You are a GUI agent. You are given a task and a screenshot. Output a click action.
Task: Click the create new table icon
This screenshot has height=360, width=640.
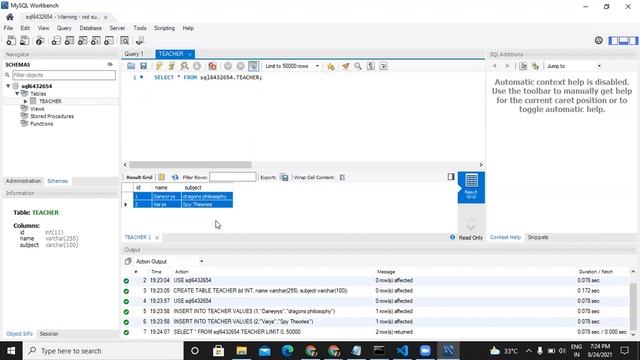click(x=69, y=40)
